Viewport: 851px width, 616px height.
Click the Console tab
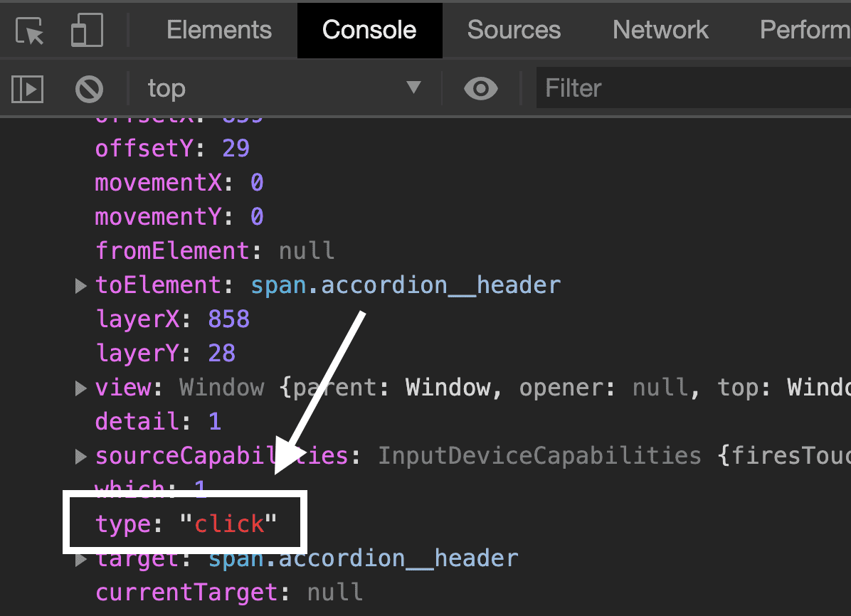pyautogui.click(x=369, y=30)
